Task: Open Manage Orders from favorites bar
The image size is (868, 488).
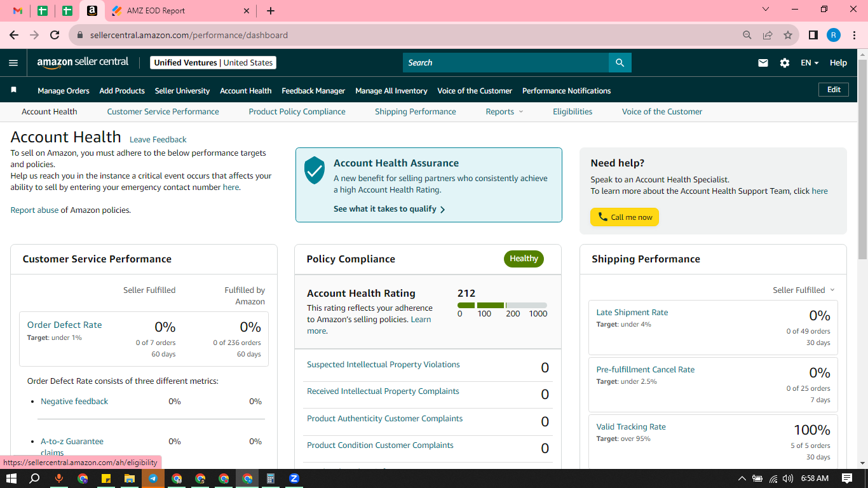Action: click(64, 91)
